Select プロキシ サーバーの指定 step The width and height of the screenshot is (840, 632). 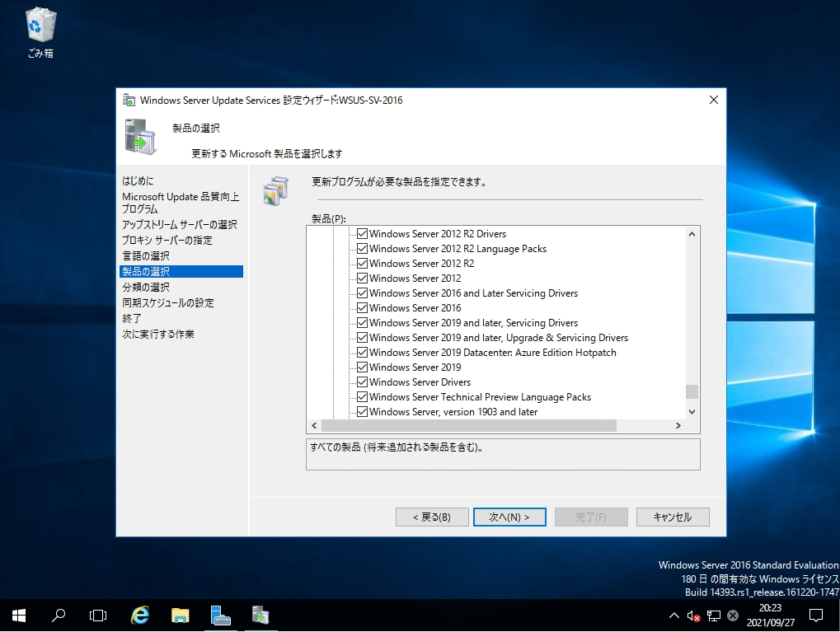coord(167,240)
